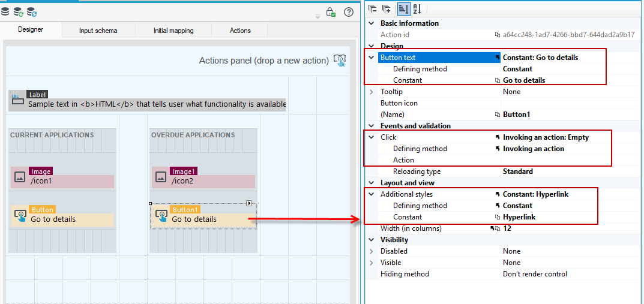Toggle categorized sort of properties
Viewport: 644px width, 304px height.
pyautogui.click(x=403, y=8)
